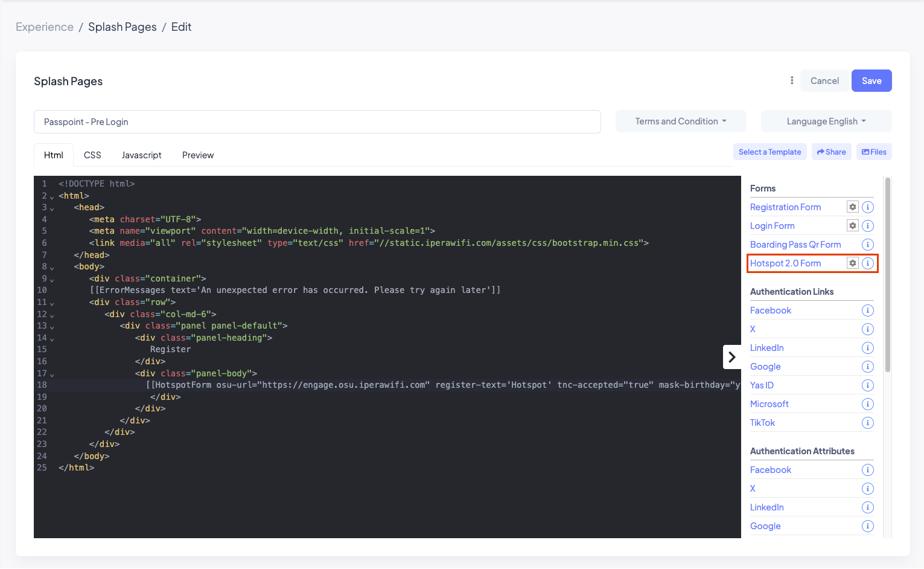Place cursor on HotspotForm code line 18
Screen dimensions: 924x569
[x=442, y=385]
